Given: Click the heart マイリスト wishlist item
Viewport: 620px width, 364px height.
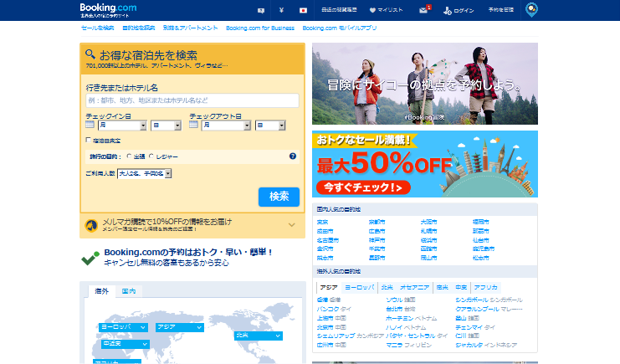Looking at the screenshot, I should 386,10.
